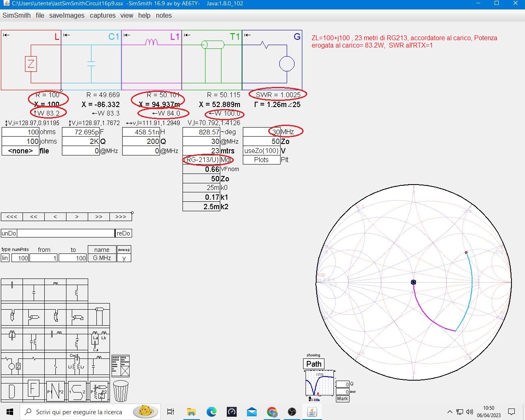Open Chrome from the taskbar
Screen dimensions: 525x420
click(272, 412)
